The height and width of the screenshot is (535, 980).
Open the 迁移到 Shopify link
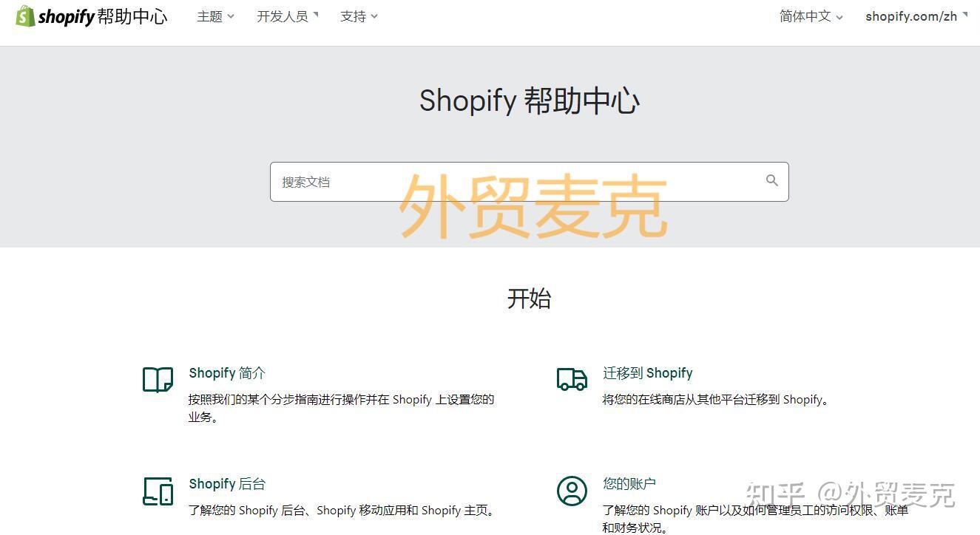point(647,373)
